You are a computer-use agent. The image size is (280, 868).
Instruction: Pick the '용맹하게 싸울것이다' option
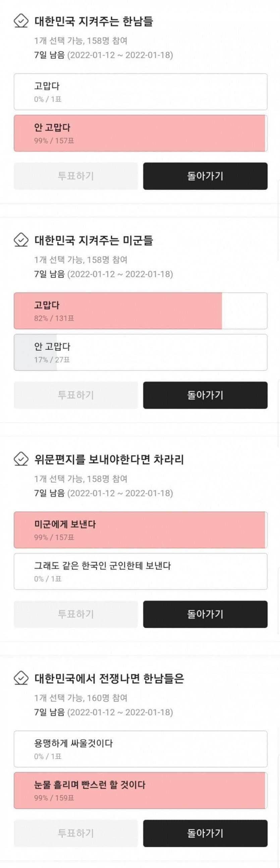click(x=141, y=749)
